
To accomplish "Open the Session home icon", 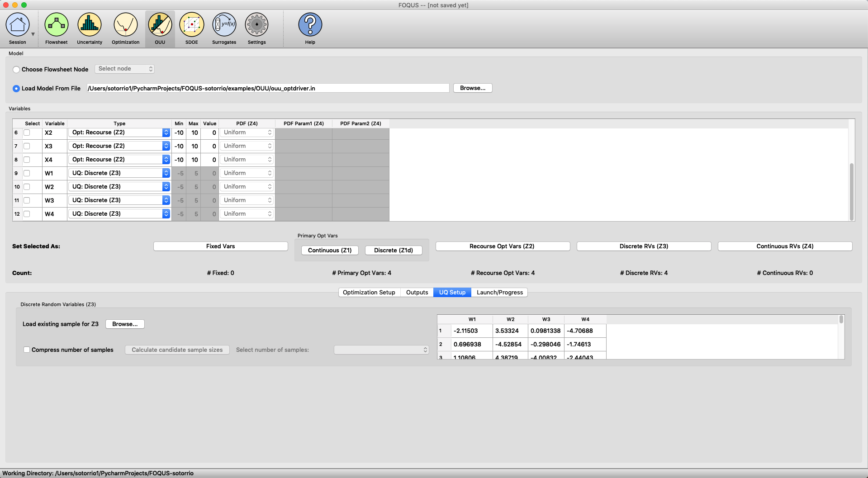I will pyautogui.click(x=18, y=25).
